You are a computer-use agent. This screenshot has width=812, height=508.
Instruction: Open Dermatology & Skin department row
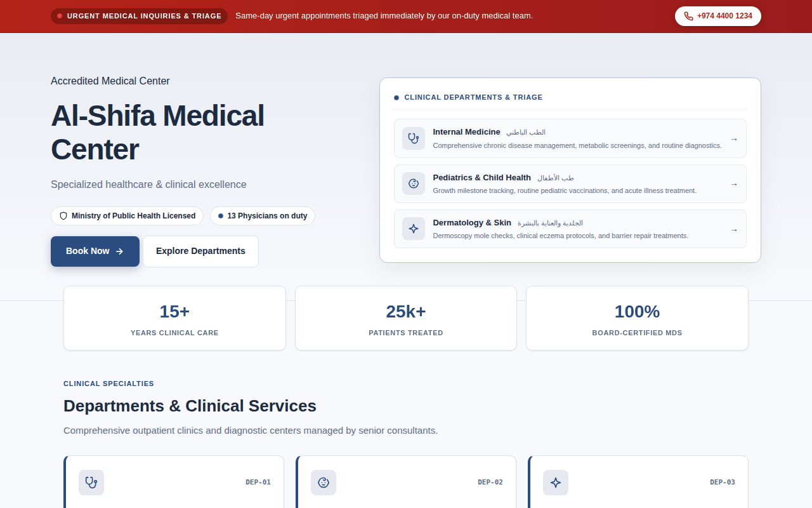(x=570, y=229)
